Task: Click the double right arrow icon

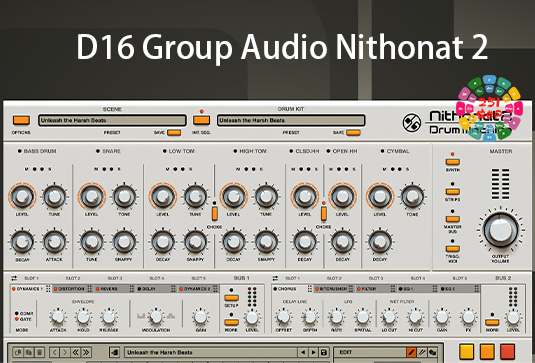Action: [x=86, y=352]
